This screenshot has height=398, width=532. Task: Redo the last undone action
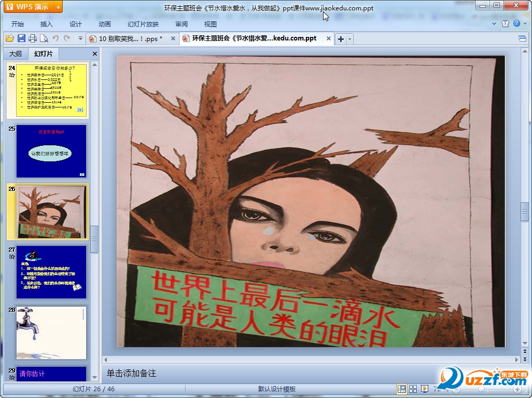pos(67,38)
